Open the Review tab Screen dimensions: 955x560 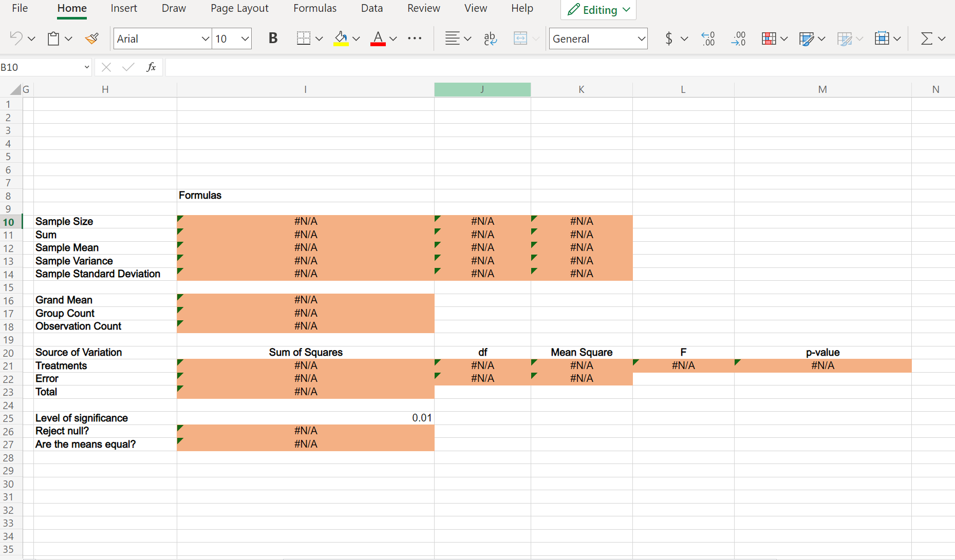pos(424,8)
